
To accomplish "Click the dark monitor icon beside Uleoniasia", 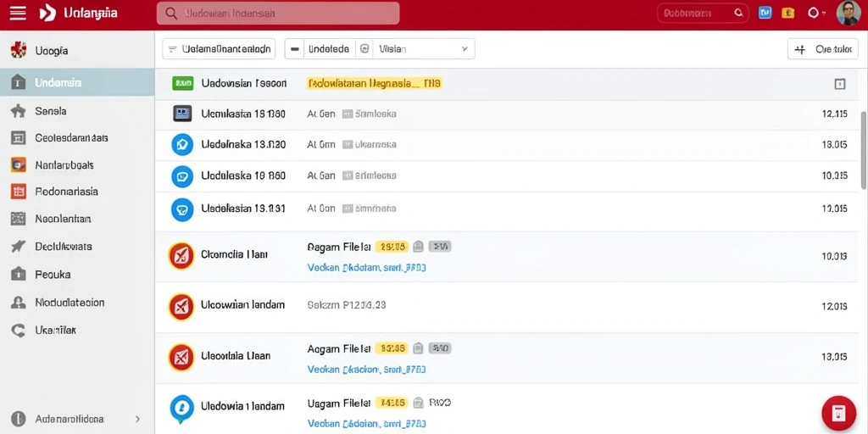I will tap(182, 114).
